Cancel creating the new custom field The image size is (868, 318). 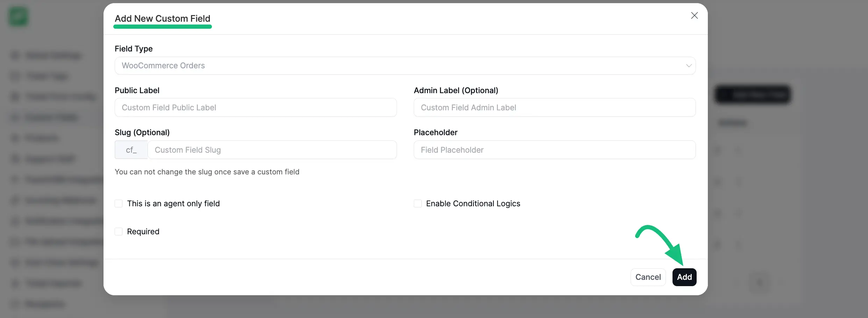pos(648,277)
